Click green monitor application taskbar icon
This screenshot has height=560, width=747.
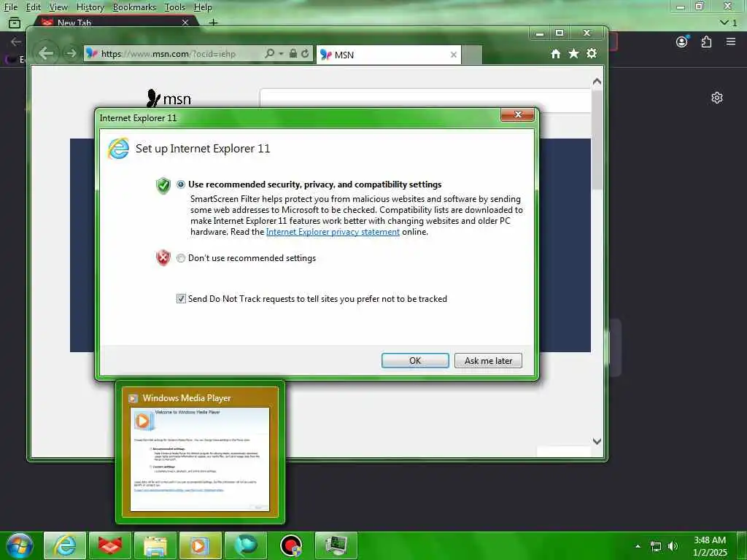click(x=336, y=545)
